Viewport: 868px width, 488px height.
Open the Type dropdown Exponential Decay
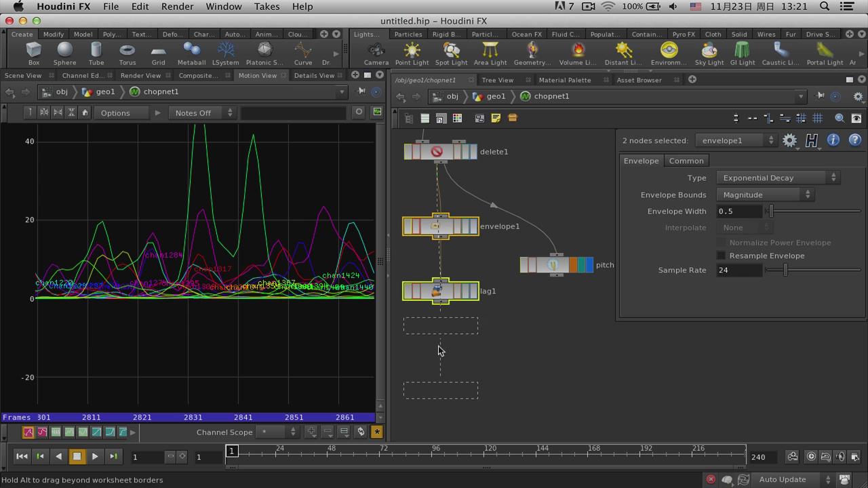point(778,178)
